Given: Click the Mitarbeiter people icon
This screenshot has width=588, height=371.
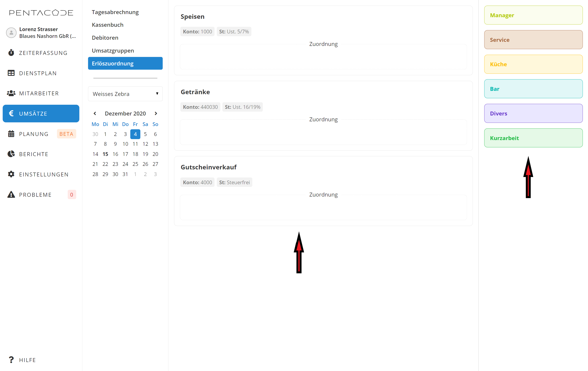Looking at the screenshot, I should [11, 93].
